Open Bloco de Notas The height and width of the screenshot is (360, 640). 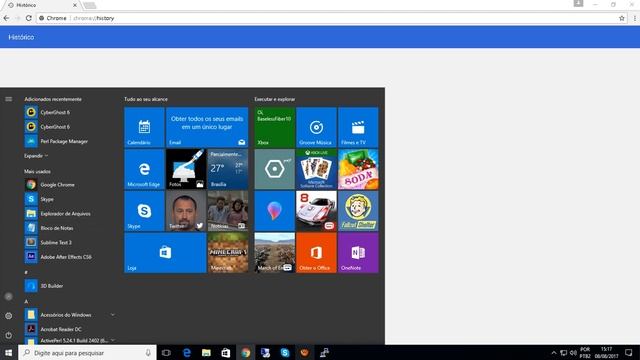[x=69, y=228]
